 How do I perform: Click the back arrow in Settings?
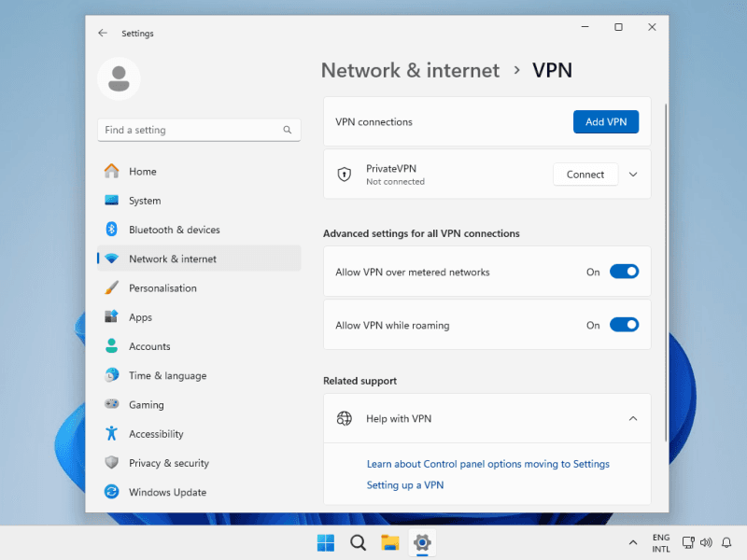coord(103,33)
